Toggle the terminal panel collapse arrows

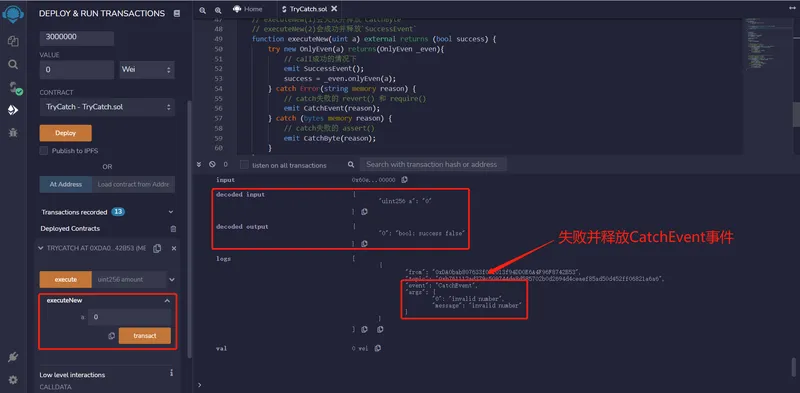tap(199, 164)
